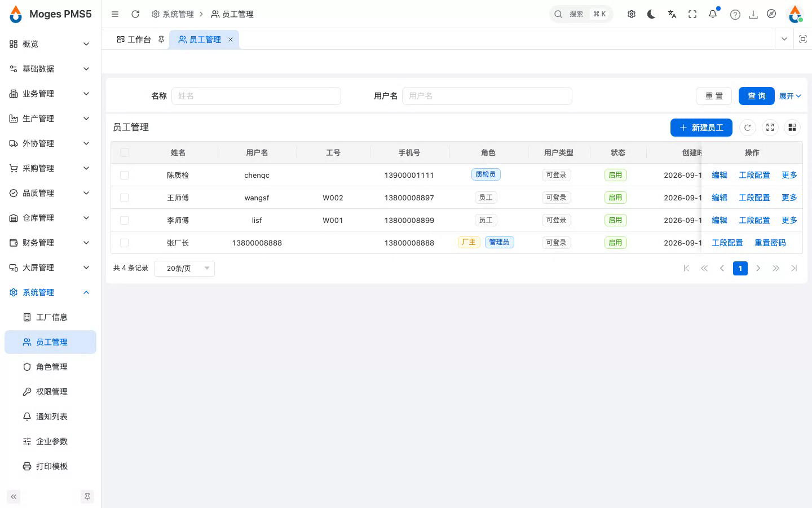Click 重置密码 for 张厂长
Viewport: 812px width, 508px height.
[770, 243]
